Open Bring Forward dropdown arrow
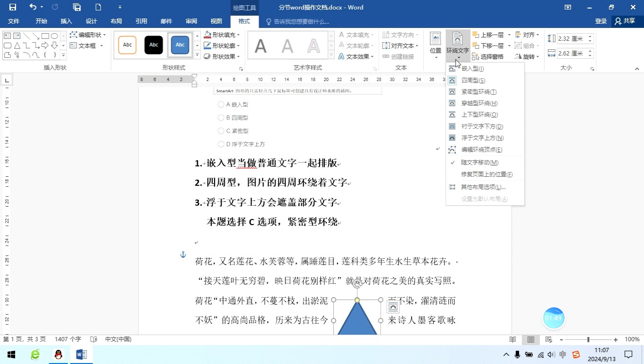 pyautogui.click(x=510, y=35)
